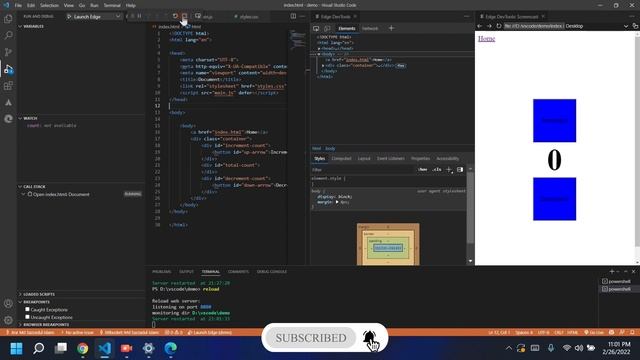
Task: Click the Go Live status bar button
Action: pos(594,333)
